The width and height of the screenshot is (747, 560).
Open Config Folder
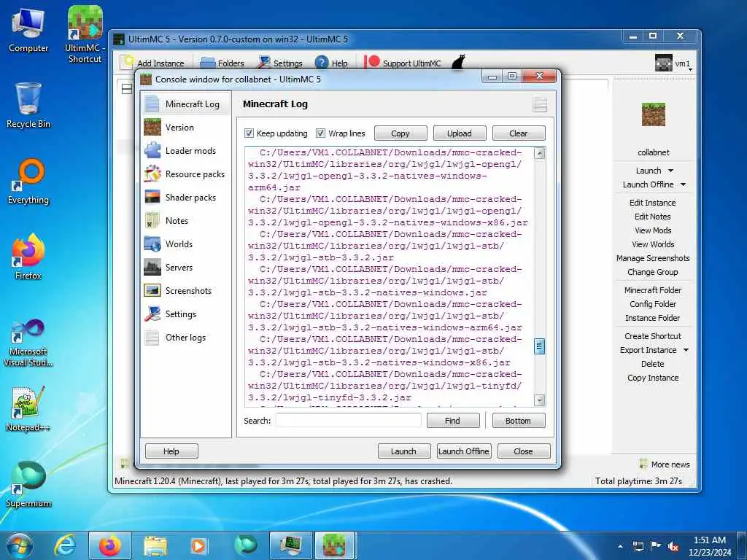(653, 303)
